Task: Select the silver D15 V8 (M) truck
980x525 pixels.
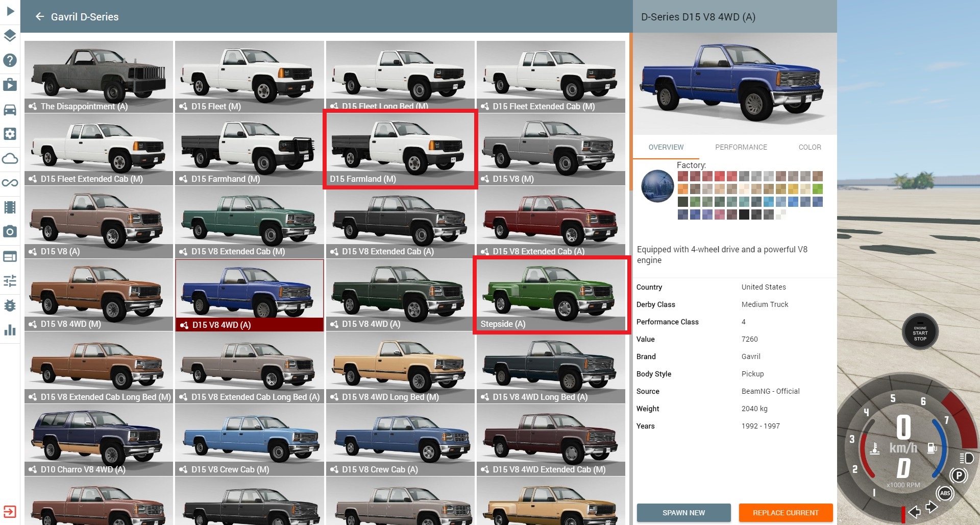Action: (551, 149)
